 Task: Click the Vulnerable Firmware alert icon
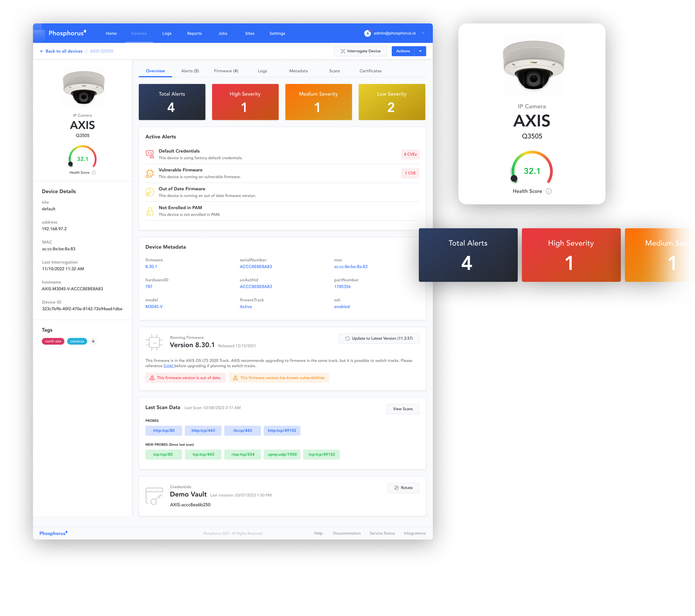point(150,173)
